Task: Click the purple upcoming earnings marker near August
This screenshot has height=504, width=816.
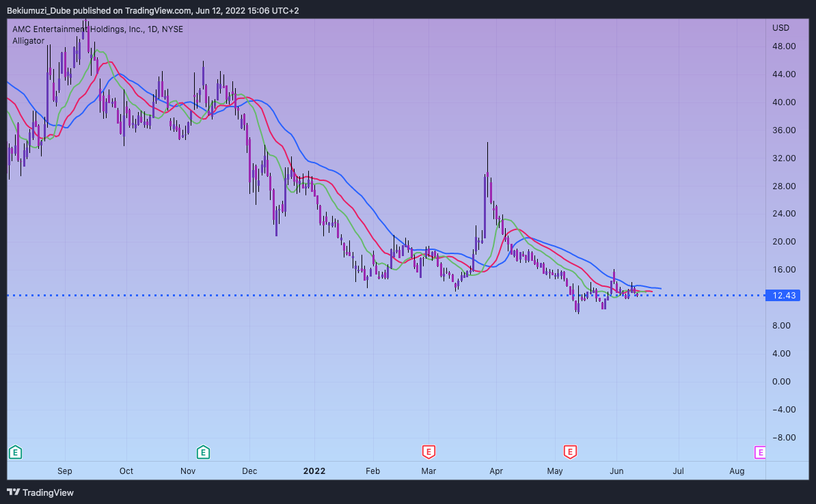Action: 760,453
